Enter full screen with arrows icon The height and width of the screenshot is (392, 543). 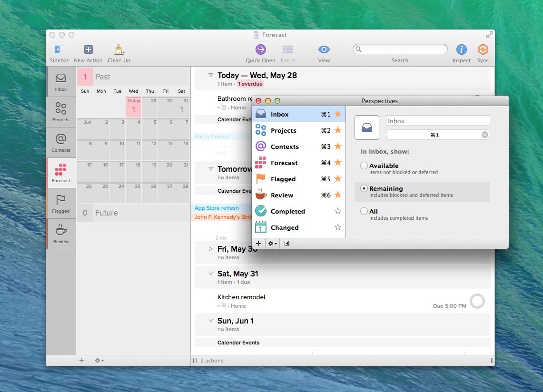point(489,35)
